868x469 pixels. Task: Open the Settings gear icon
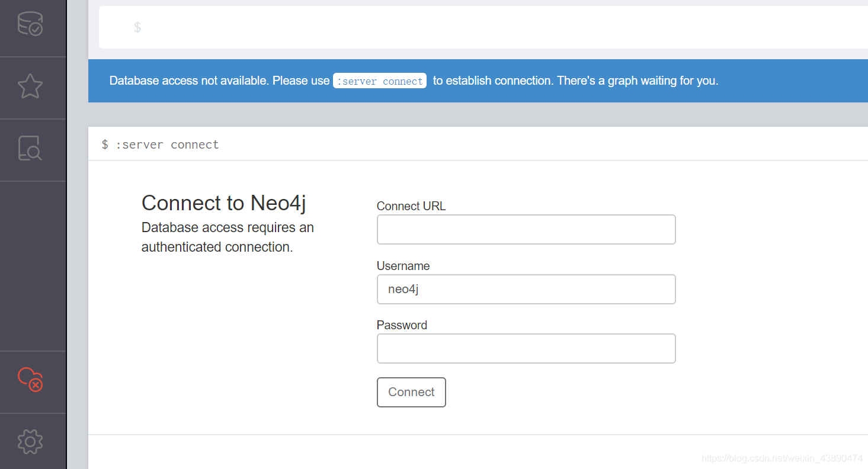point(30,442)
